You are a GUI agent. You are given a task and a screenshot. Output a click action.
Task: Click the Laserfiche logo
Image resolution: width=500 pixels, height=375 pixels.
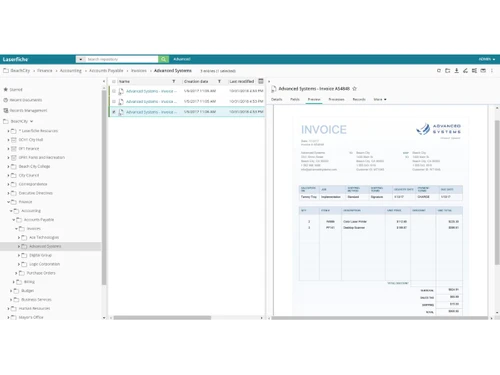[x=15, y=59]
